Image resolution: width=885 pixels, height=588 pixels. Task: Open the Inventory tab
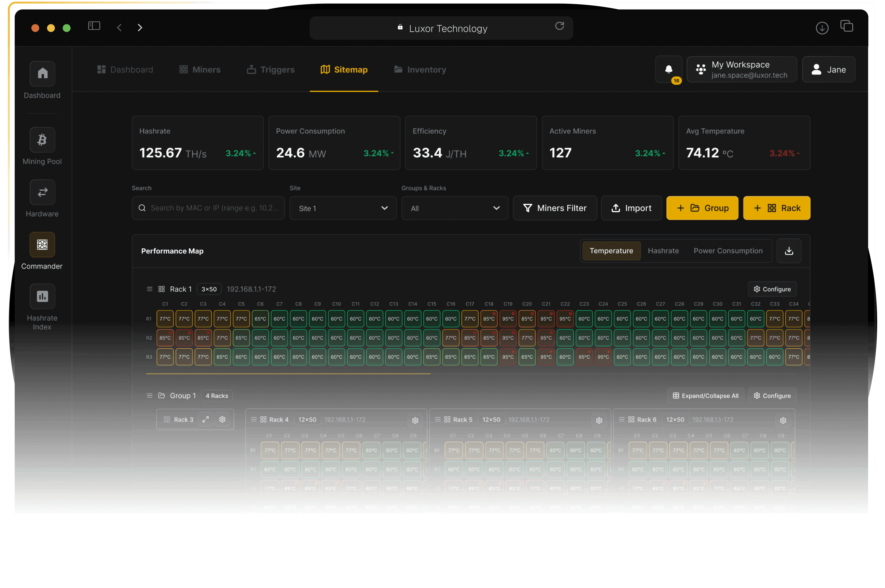pos(420,69)
